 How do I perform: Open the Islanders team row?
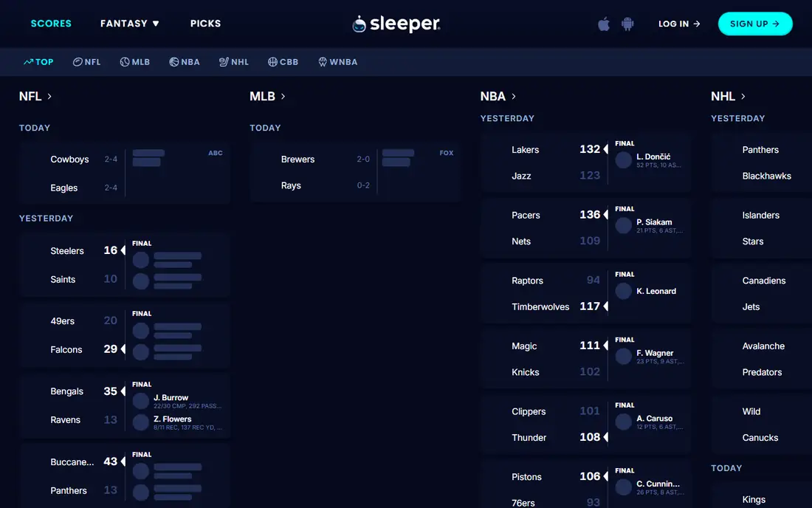click(x=761, y=215)
